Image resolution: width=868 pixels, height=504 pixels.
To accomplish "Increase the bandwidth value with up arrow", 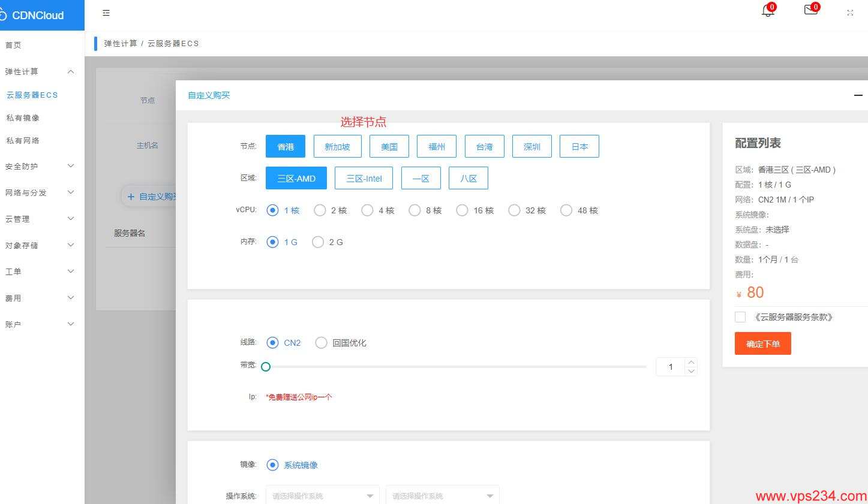I will [x=692, y=362].
